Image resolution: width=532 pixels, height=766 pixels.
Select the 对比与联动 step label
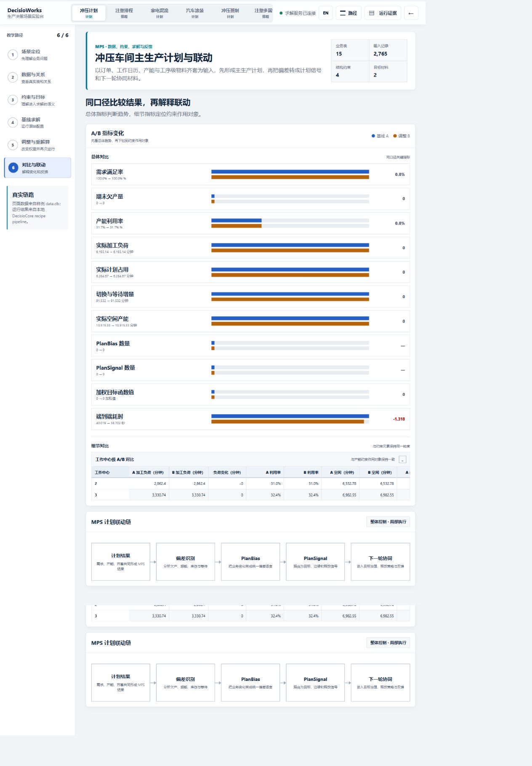click(x=34, y=165)
